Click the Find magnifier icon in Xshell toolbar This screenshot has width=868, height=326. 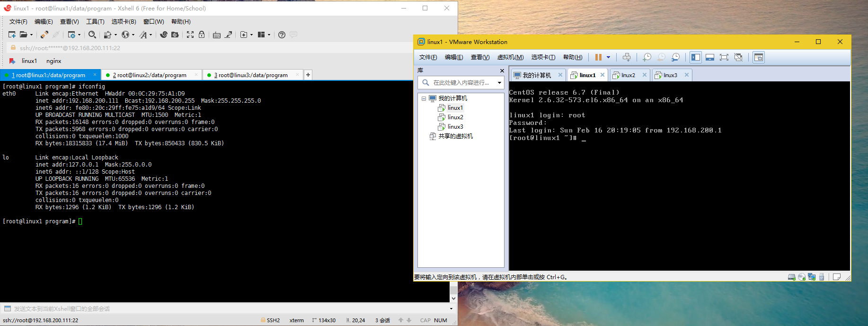(x=92, y=35)
